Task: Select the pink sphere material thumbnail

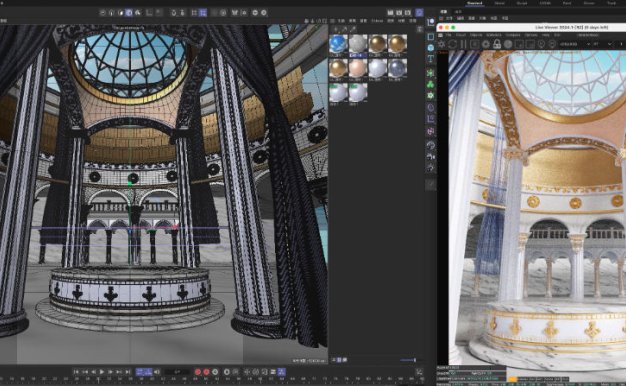Action: tap(358, 69)
